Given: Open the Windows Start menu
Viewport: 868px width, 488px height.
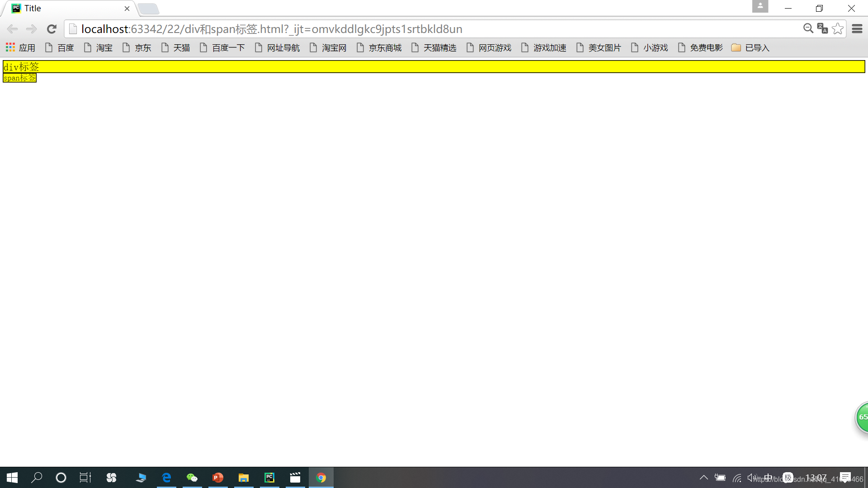Looking at the screenshot, I should [x=12, y=478].
